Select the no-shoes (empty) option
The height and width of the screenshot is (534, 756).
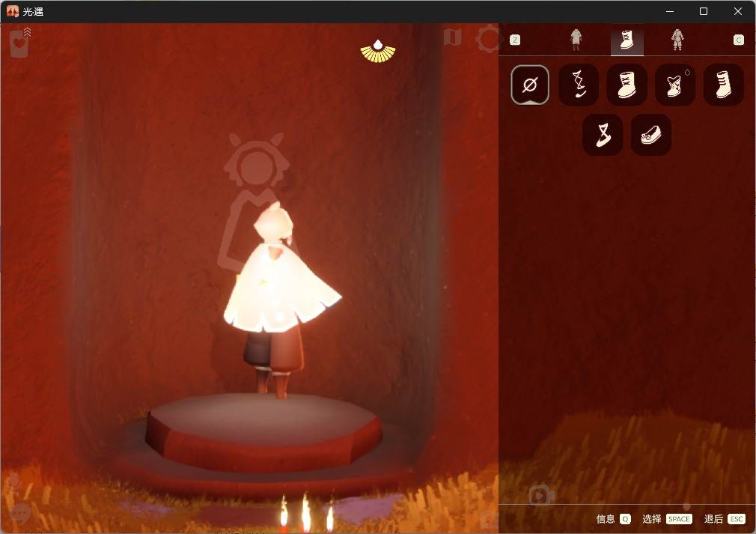[530, 85]
